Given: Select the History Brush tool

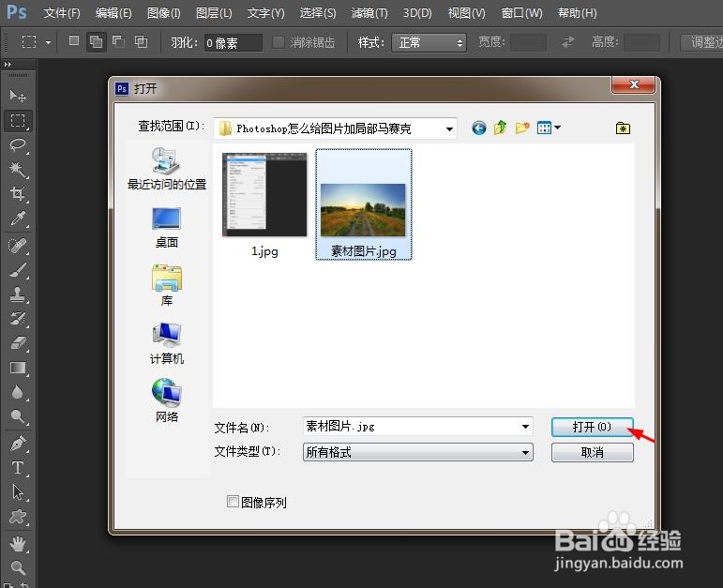Looking at the screenshot, I should coord(18,319).
